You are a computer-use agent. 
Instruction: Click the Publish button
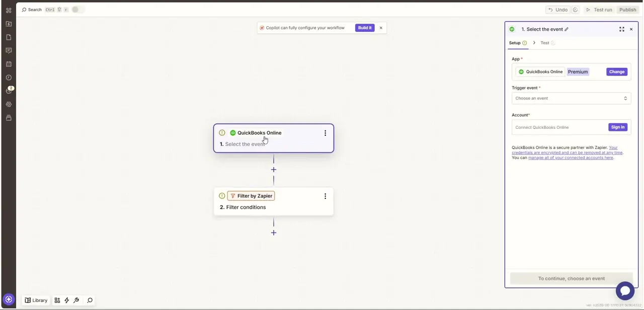click(628, 10)
